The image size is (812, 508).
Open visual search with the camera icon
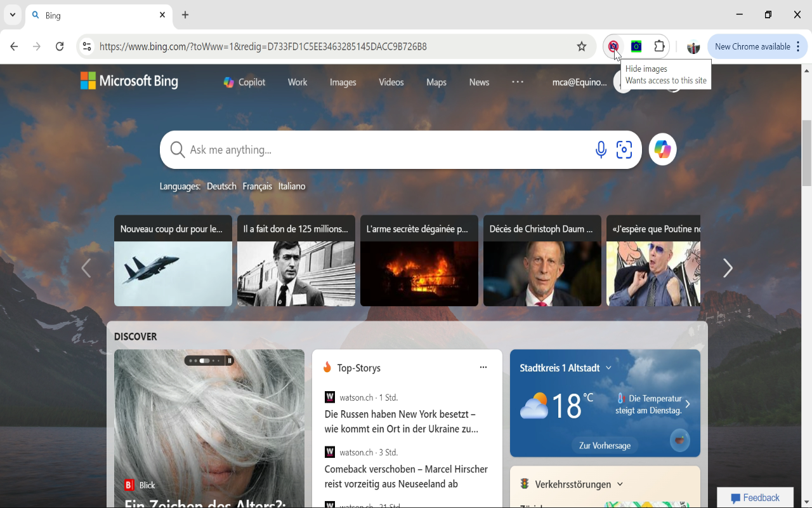tap(624, 149)
